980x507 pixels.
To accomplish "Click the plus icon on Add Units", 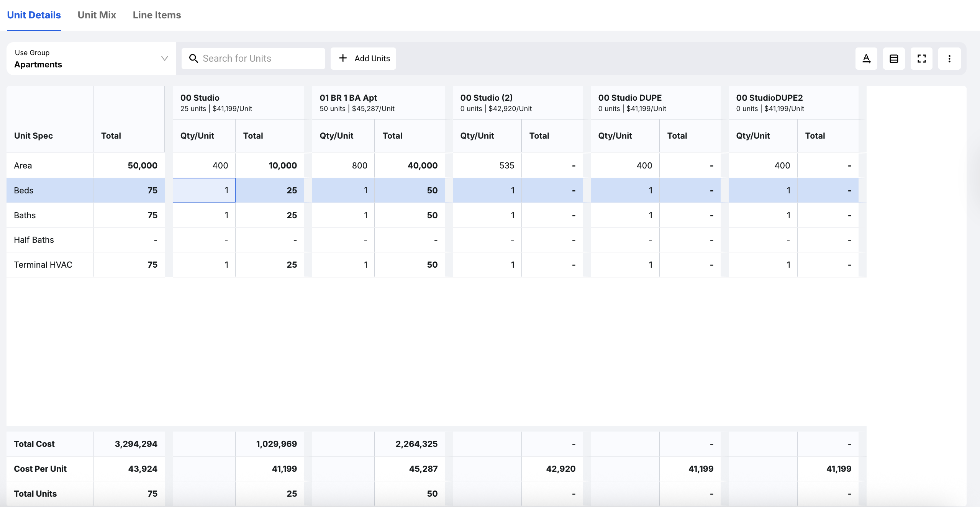I will click(x=343, y=58).
